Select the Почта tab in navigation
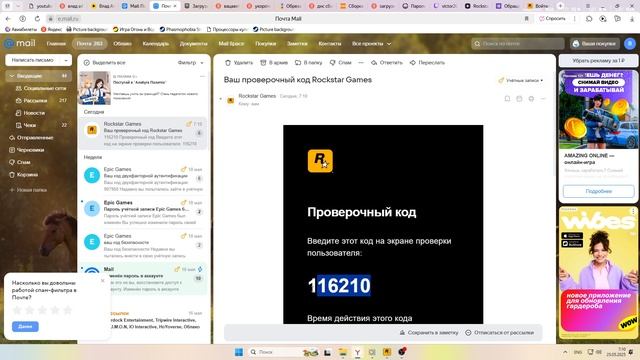Screen dimensions: 640x360 point(90,43)
